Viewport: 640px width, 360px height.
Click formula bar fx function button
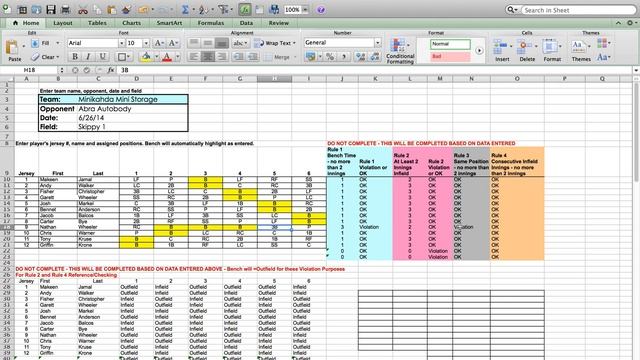tap(111, 70)
